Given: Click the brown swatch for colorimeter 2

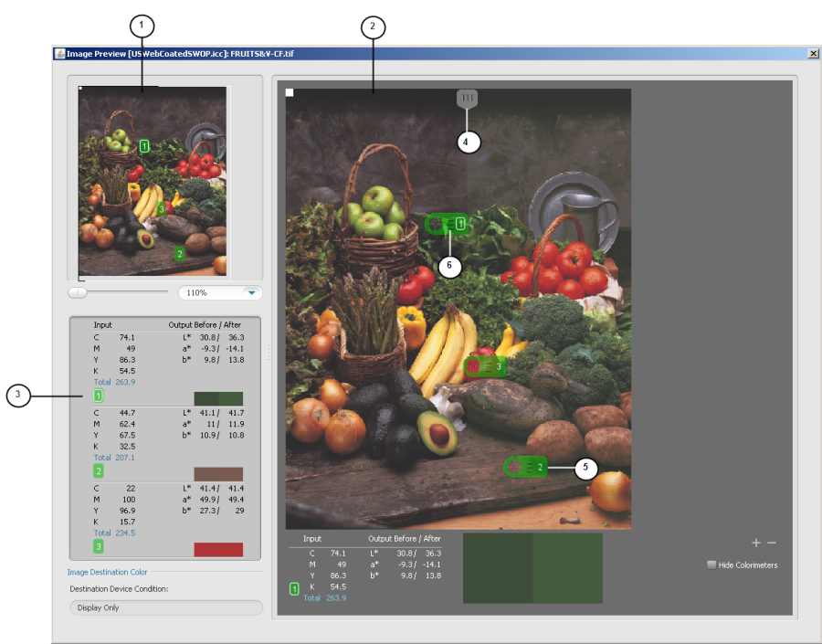Looking at the screenshot, I should click(218, 474).
